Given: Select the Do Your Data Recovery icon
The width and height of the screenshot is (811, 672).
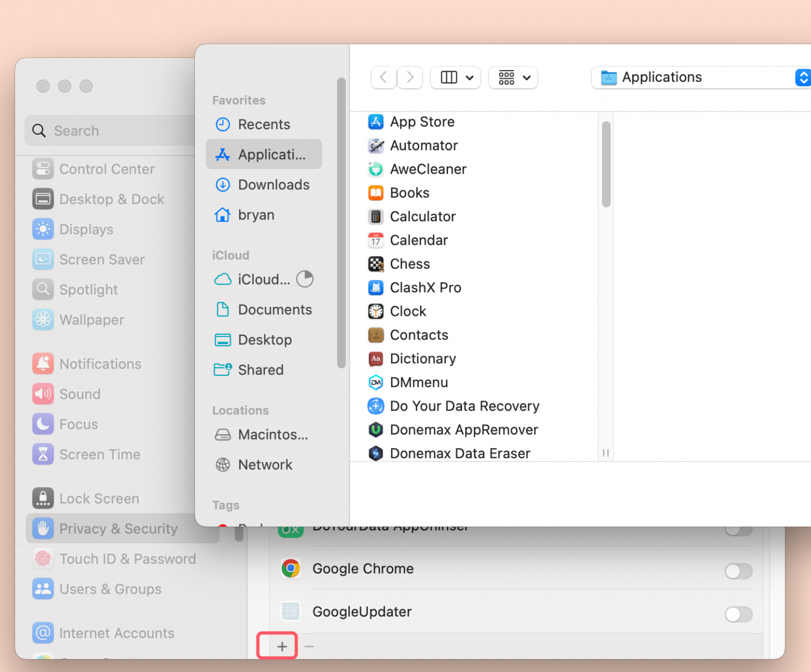Looking at the screenshot, I should click(376, 406).
